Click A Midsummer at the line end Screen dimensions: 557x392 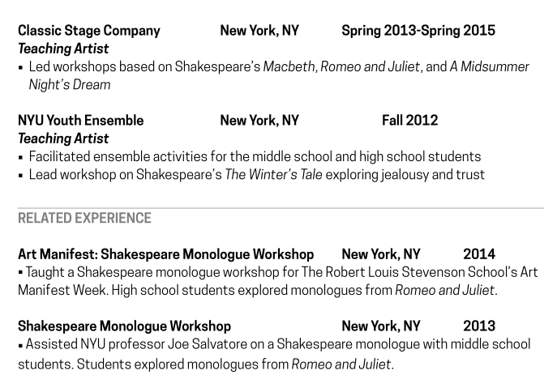click(490, 66)
